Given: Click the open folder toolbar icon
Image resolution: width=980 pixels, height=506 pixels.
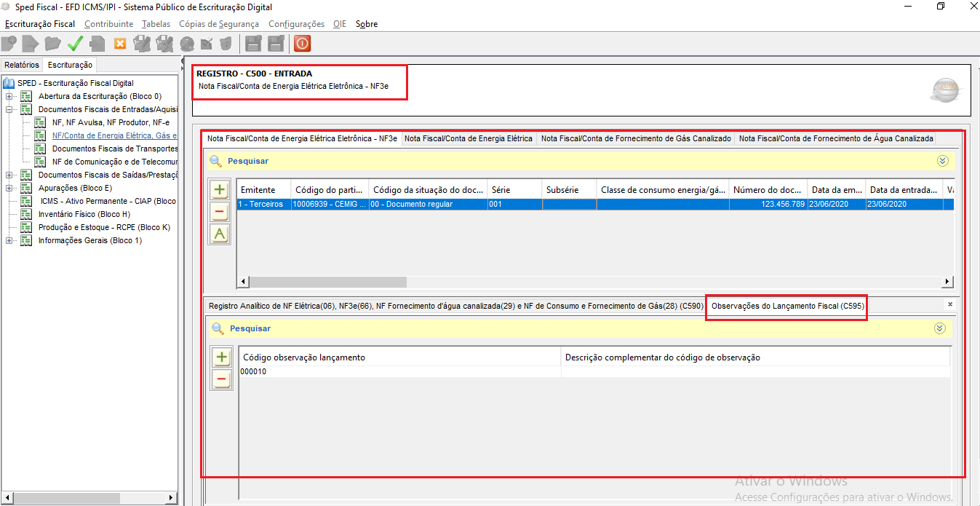Looking at the screenshot, I should pyautogui.click(x=52, y=44).
